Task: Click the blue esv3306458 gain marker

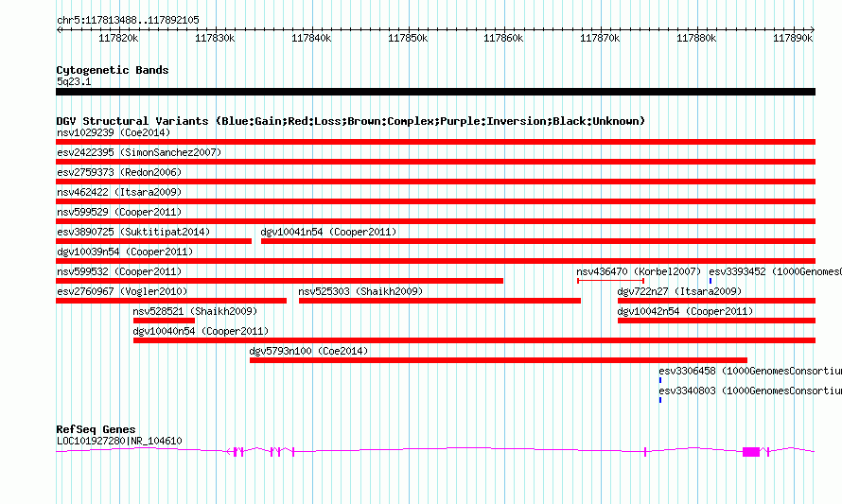Action: (x=660, y=380)
